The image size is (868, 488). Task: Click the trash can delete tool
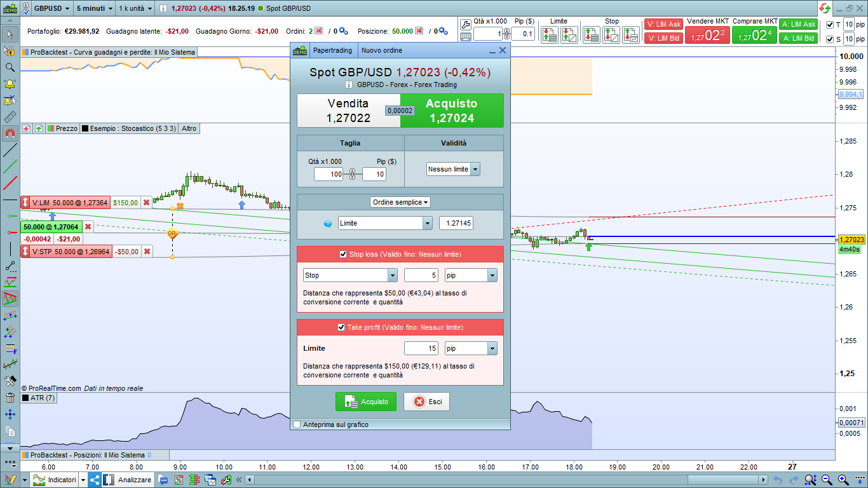coord(10,398)
